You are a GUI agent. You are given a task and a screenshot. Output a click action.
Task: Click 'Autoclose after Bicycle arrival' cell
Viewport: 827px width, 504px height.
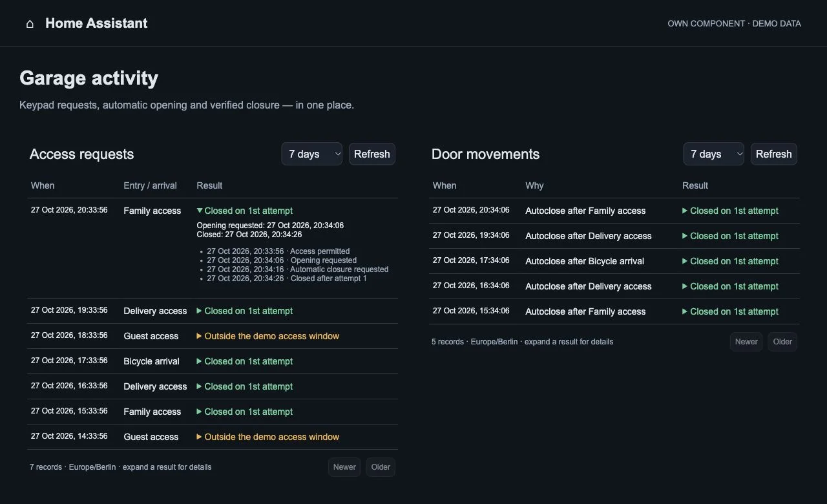tap(585, 261)
